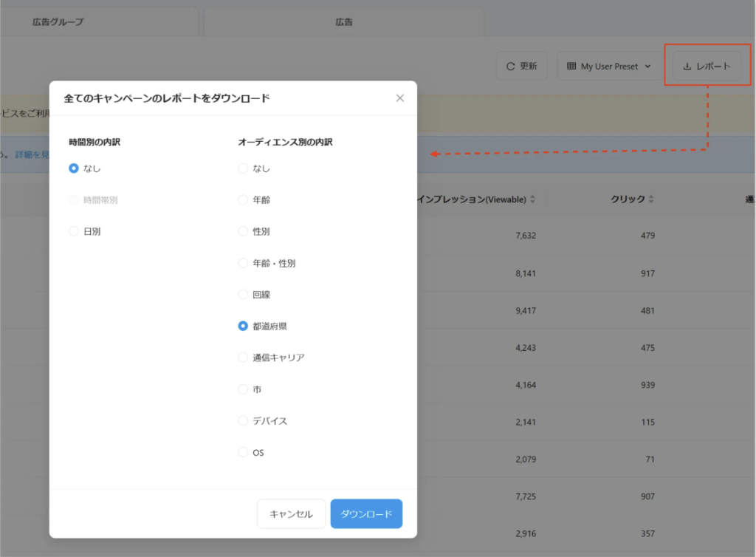Click the impressions value 2,079
This screenshot has width=756, height=557.
[x=526, y=459]
